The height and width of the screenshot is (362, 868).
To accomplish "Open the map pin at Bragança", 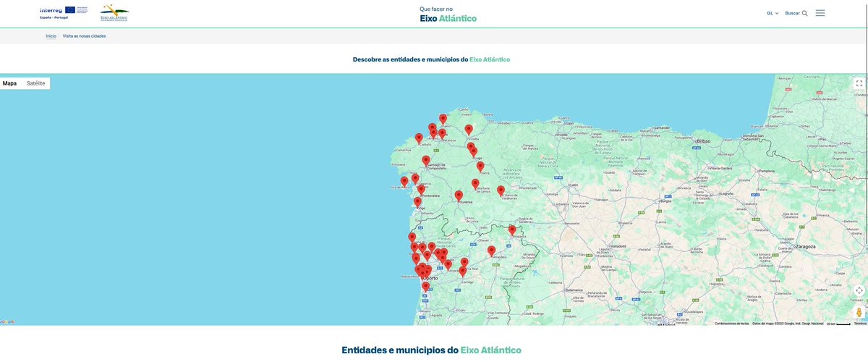I will pos(512,230).
